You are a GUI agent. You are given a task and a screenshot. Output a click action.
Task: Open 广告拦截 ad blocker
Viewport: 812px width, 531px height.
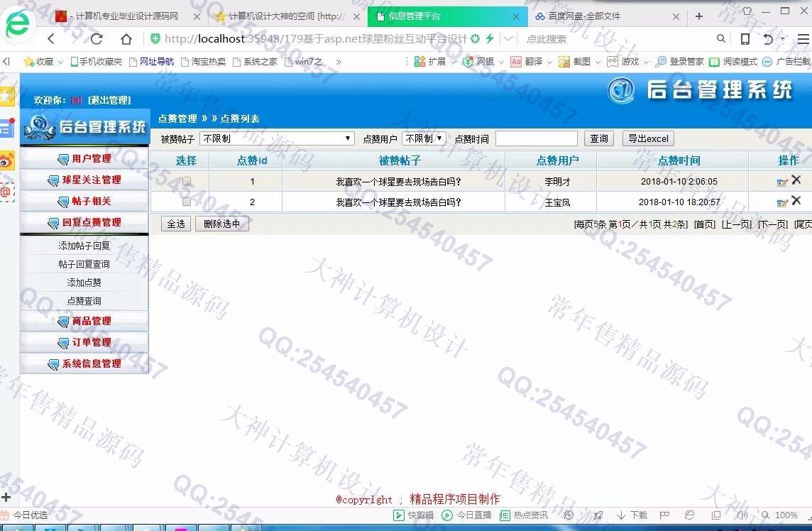[x=786, y=62]
